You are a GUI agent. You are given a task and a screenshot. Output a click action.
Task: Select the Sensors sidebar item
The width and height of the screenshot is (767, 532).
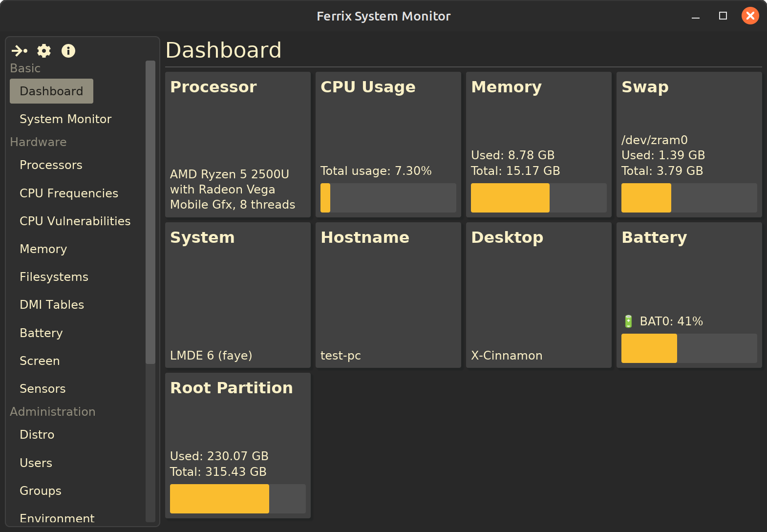43,389
